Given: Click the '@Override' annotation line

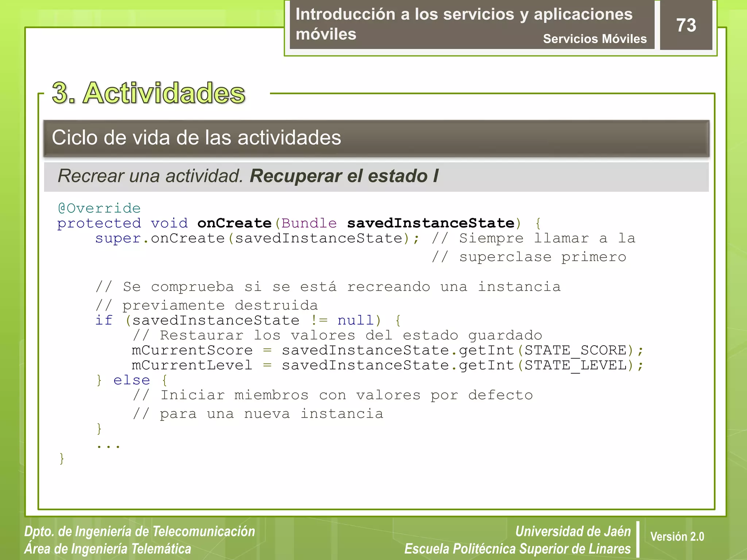Looking at the screenshot, I should click(x=99, y=208).
